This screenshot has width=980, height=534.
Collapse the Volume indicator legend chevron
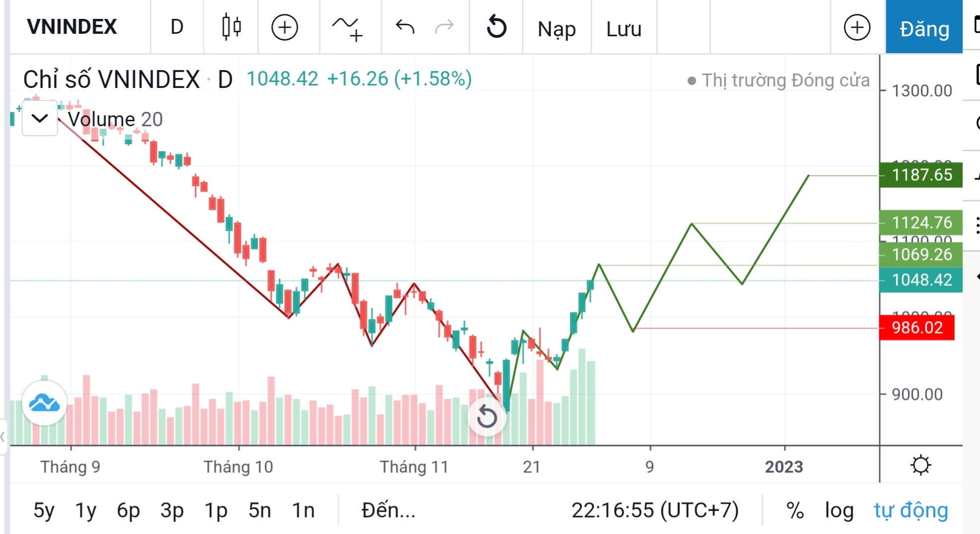coord(40,118)
